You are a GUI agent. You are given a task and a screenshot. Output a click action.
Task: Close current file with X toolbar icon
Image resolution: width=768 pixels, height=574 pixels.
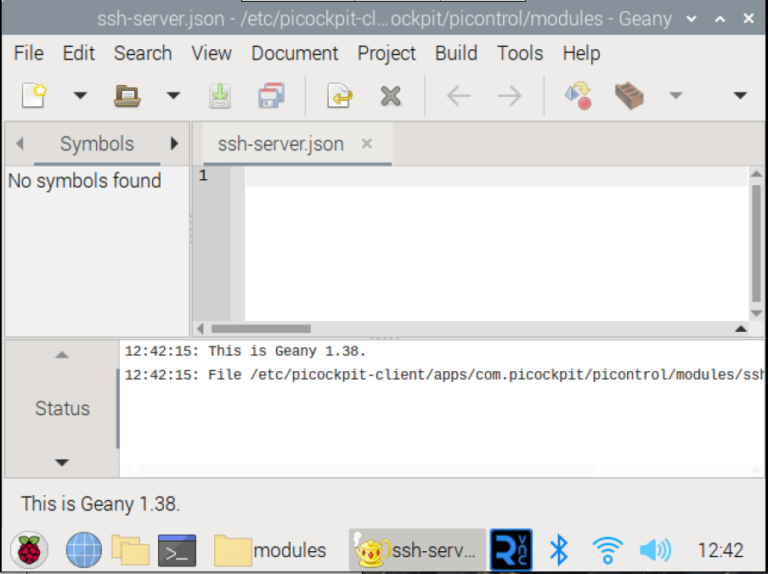point(390,96)
